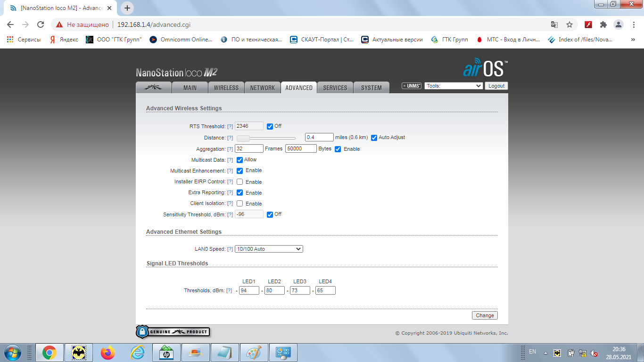
Task: Bookmark this page with the star icon
Action: coord(570,25)
